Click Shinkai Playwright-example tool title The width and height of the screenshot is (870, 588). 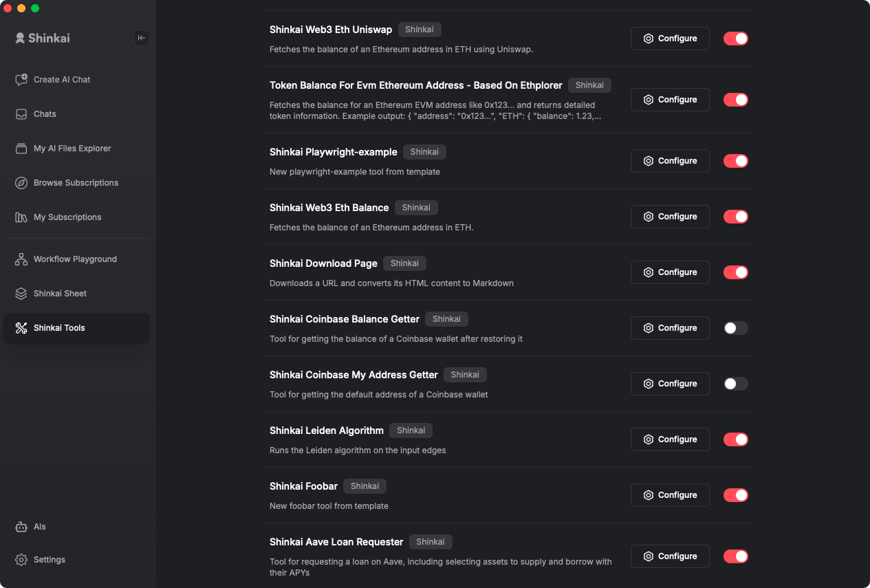coord(334,152)
